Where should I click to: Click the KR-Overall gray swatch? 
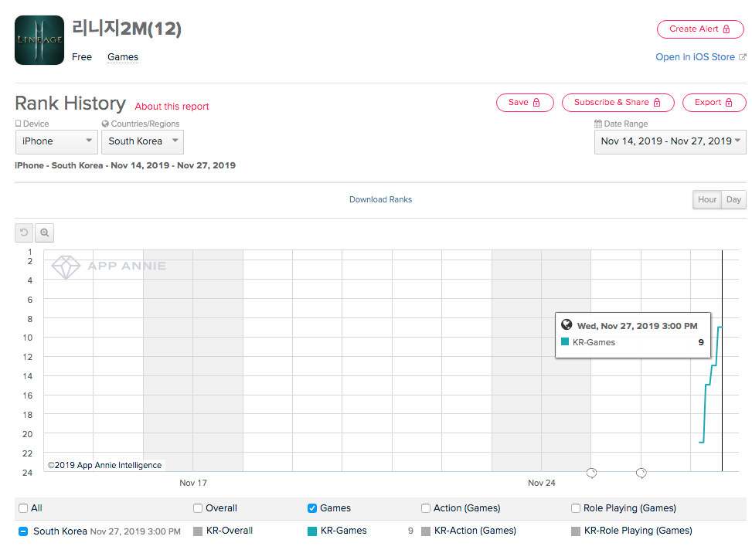tap(198, 531)
